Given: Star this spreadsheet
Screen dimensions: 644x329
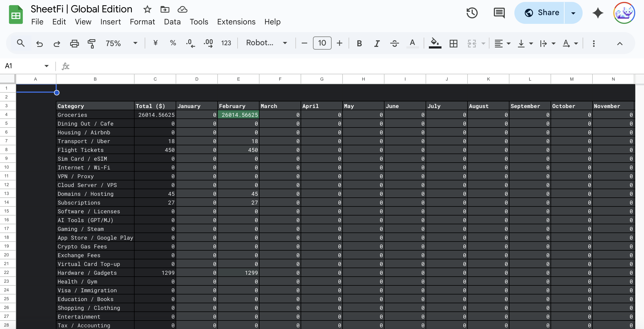Looking at the screenshot, I should (147, 10).
